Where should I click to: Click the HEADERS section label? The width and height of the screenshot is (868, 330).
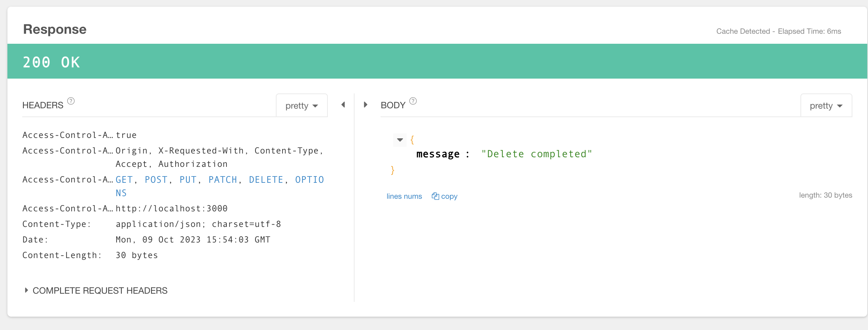43,105
